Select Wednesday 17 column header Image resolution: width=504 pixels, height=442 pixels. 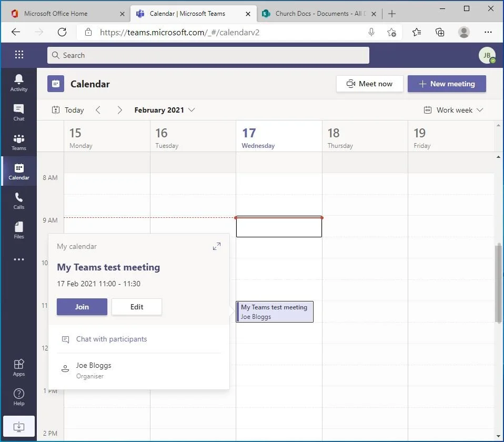[279, 137]
